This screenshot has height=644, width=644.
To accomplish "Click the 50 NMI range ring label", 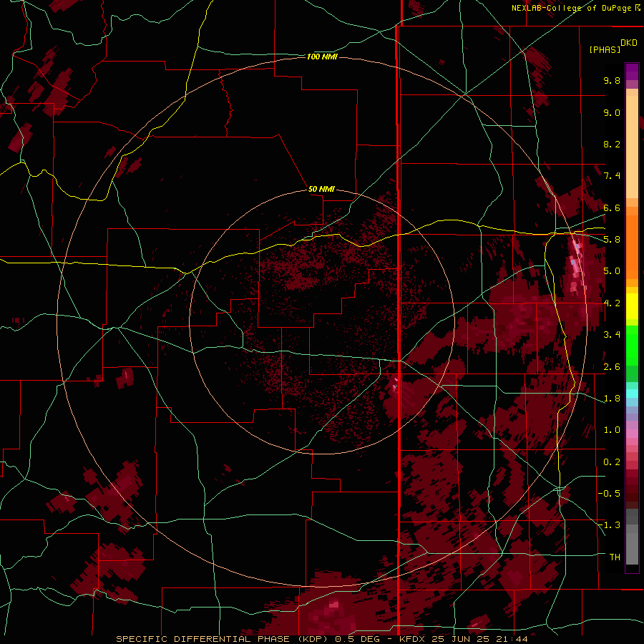I will pyautogui.click(x=321, y=189).
